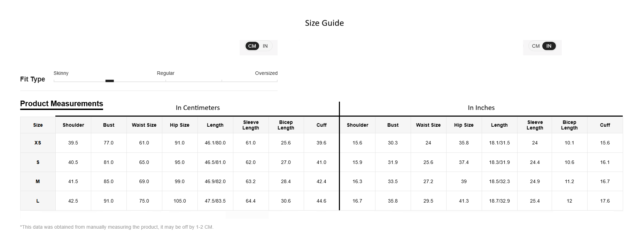Viewport: 644px width, 244px height.
Task: Select the XS size row label
Action: 38,143
